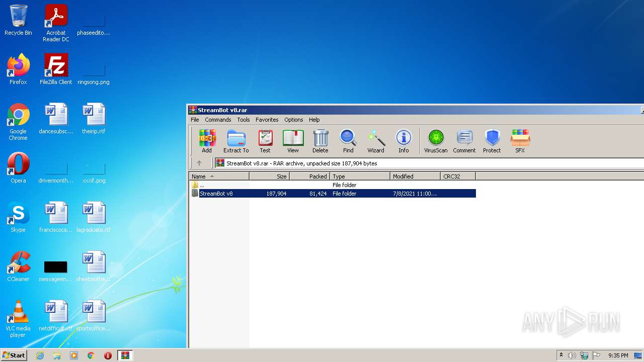Click the Start button
This screenshot has height=362, width=644.
[14, 355]
